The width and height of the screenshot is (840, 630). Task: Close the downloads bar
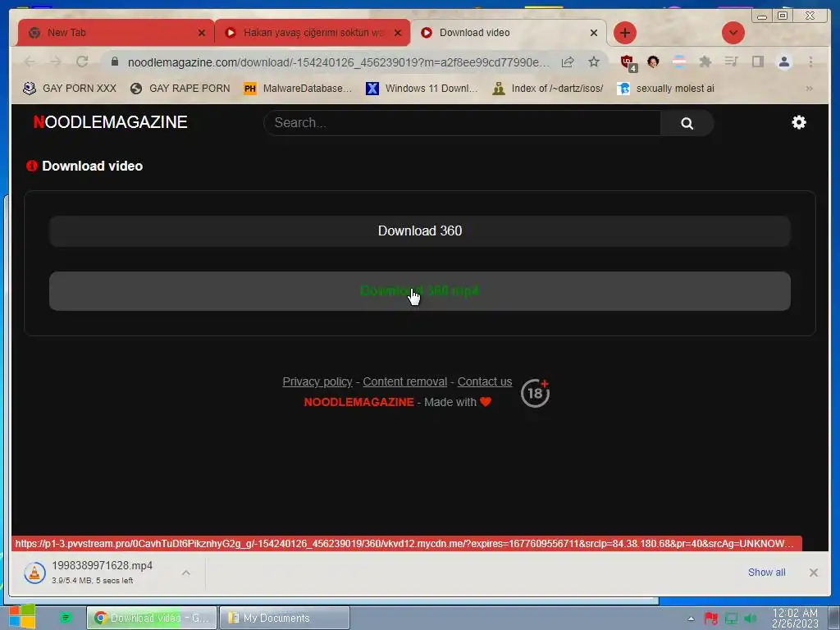coord(813,573)
